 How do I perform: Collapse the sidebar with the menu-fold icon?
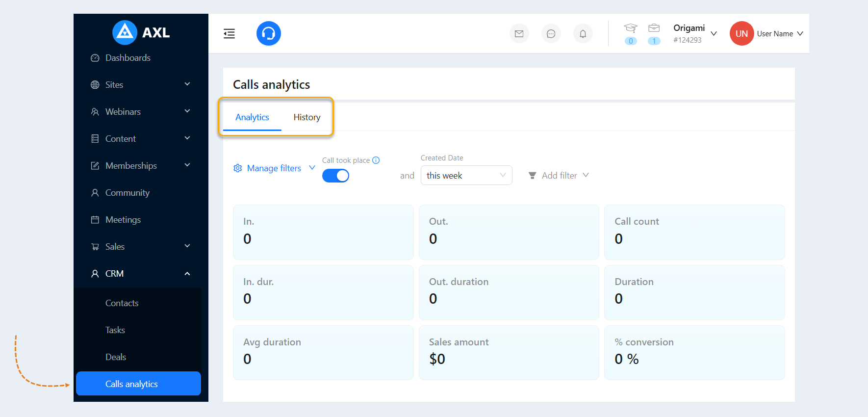(x=229, y=33)
